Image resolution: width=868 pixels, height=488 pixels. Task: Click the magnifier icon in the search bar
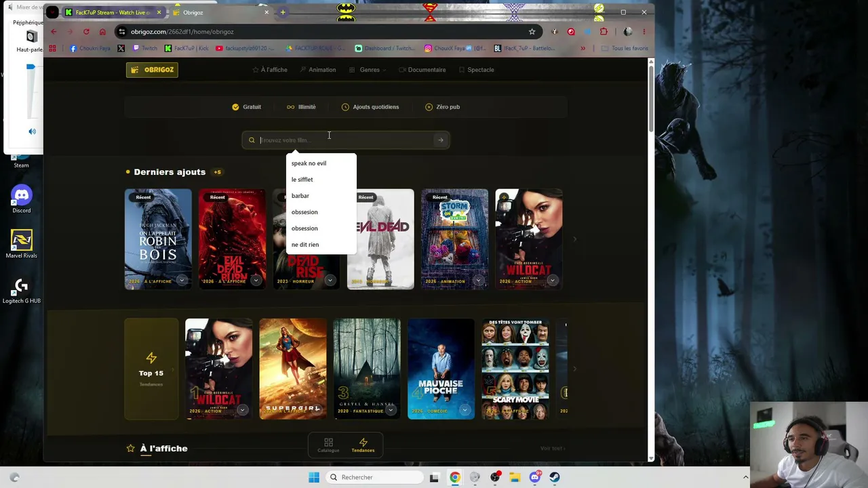252,140
